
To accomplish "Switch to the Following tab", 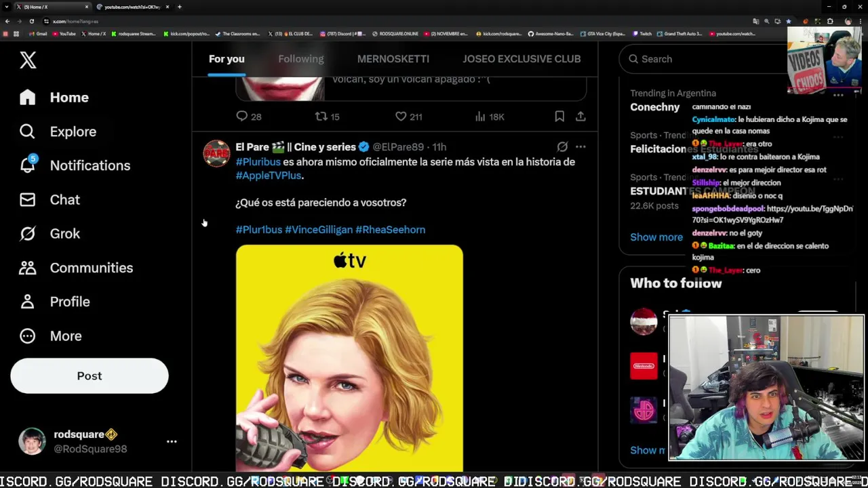I will (x=300, y=59).
